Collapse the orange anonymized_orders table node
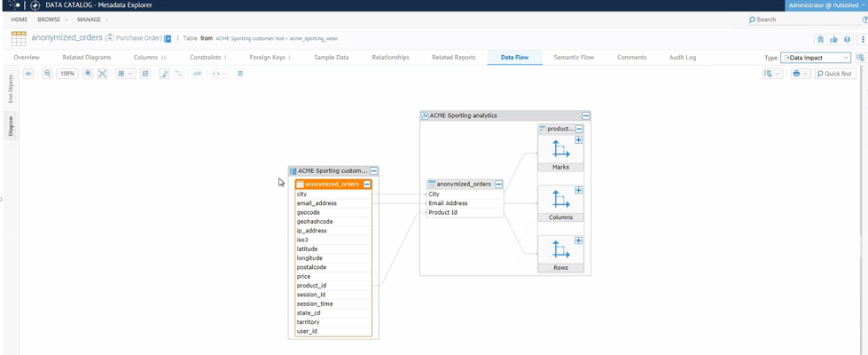868x355 pixels. [x=367, y=184]
